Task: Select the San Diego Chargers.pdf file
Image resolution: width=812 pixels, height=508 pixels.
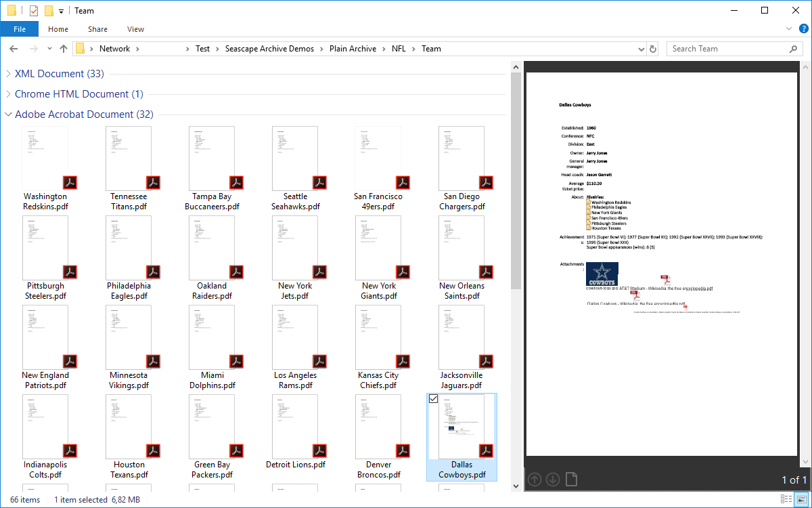Action: pyautogui.click(x=461, y=168)
